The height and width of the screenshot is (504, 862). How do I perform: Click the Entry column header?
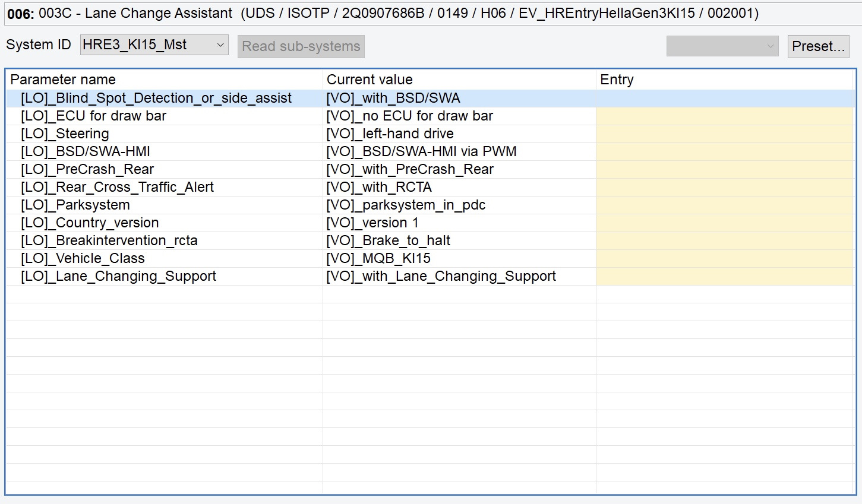click(x=617, y=80)
